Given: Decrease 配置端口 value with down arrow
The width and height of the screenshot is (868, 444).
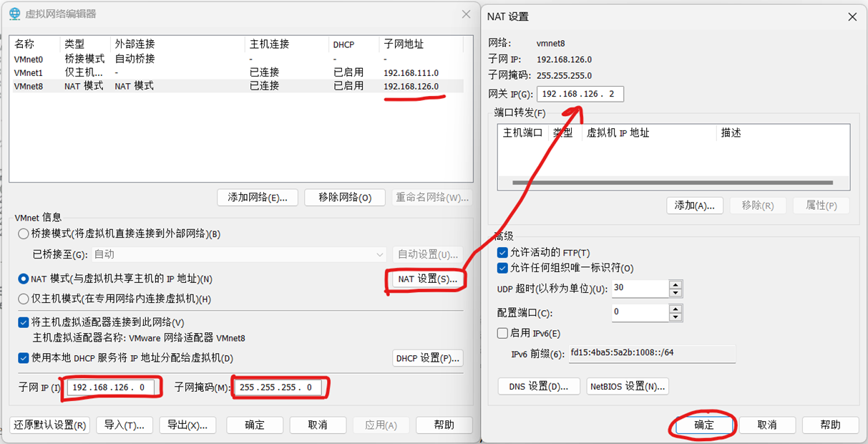Looking at the screenshot, I should (x=675, y=317).
